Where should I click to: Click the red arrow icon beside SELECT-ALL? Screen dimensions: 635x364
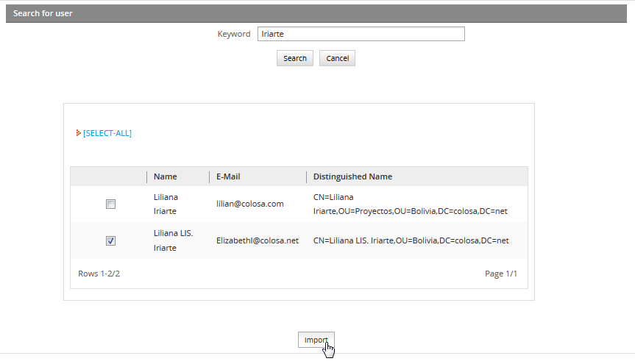(x=78, y=133)
